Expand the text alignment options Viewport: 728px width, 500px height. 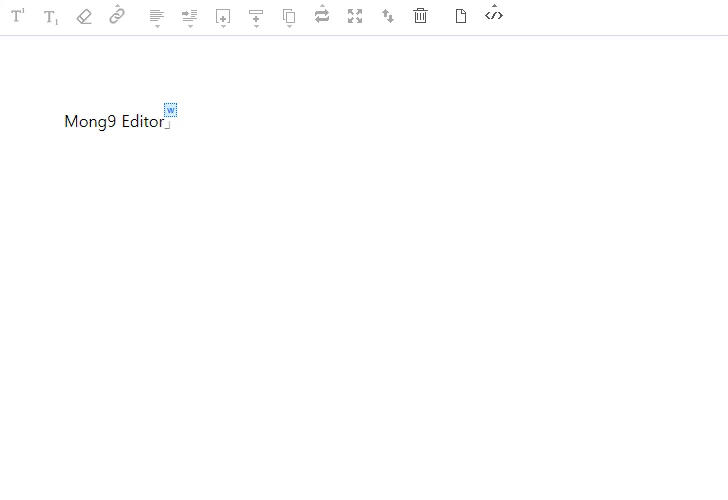(156, 17)
